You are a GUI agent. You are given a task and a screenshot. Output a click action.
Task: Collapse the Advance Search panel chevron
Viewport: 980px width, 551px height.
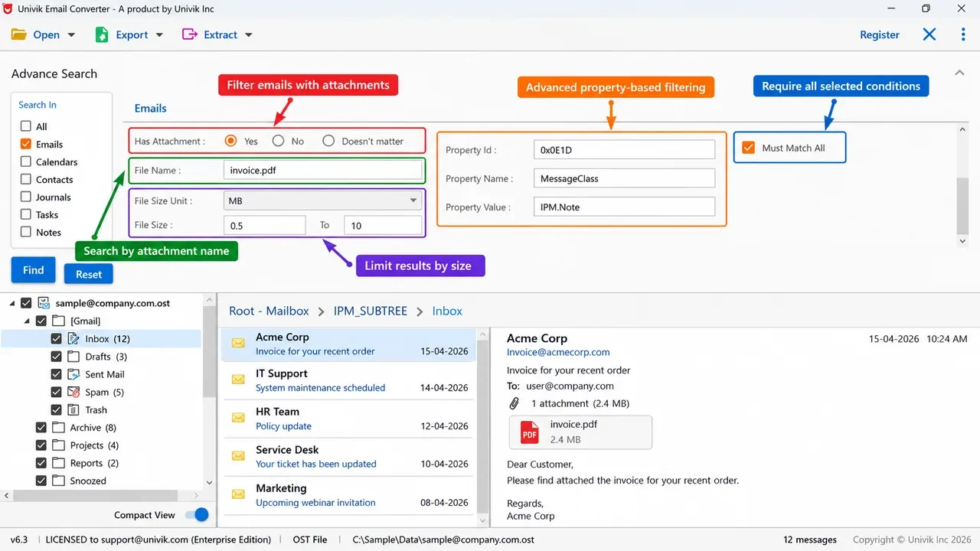click(959, 73)
